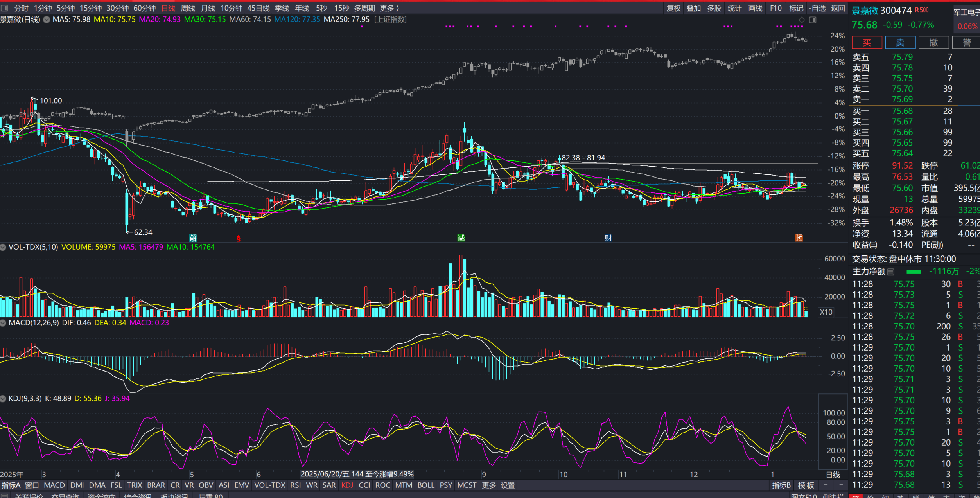
Task: Open the 主力净额 detail list icon
Action: pos(890,271)
